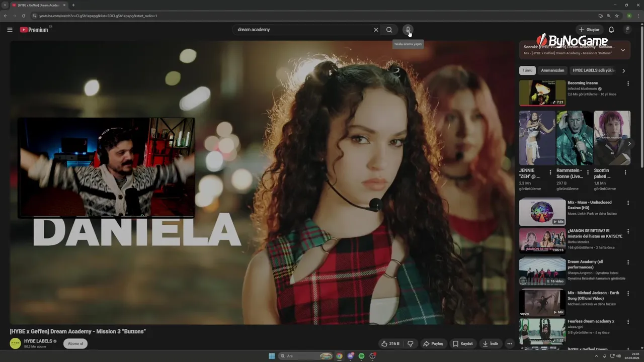Open options menu for Becoming Insane
Viewport: 644px width, 362px height.
(628, 83)
